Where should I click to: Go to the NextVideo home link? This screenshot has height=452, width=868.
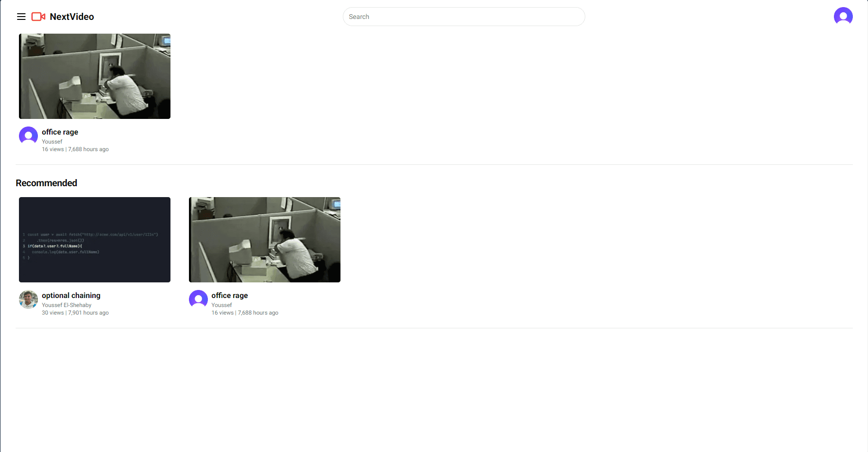coord(72,17)
